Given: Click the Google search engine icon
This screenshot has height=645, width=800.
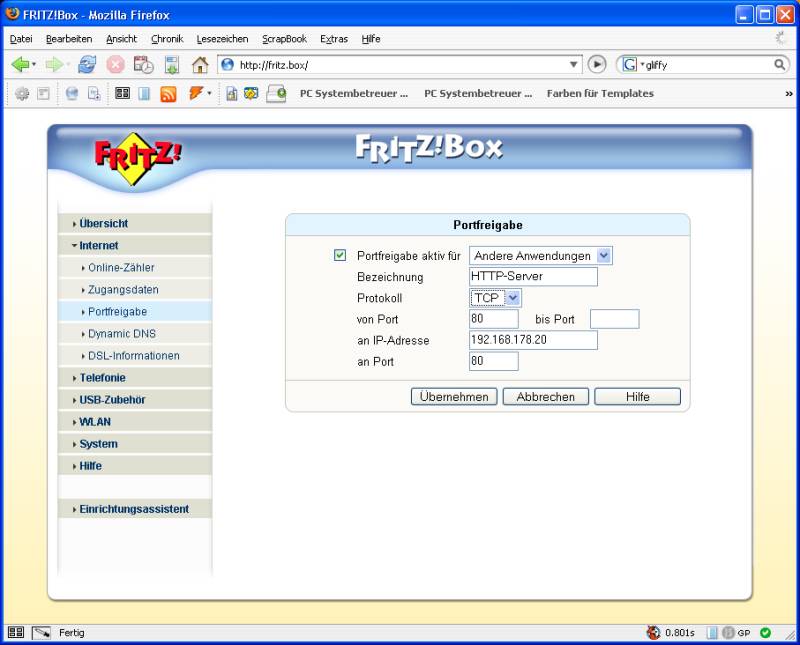Looking at the screenshot, I should 630,65.
